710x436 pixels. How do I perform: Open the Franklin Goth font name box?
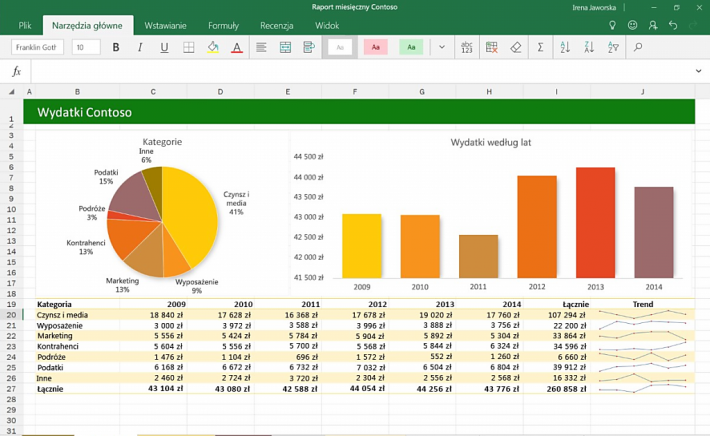37,47
